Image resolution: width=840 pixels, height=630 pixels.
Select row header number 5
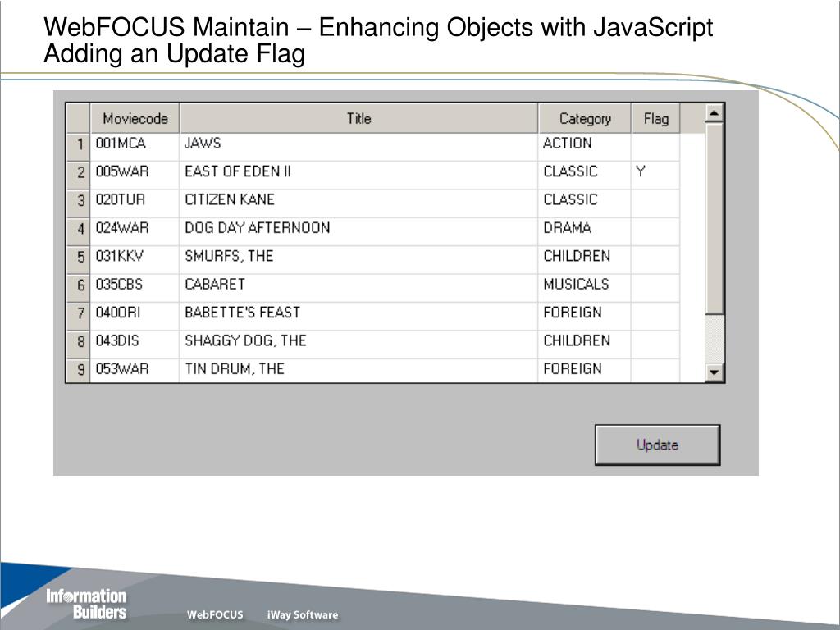(78, 260)
